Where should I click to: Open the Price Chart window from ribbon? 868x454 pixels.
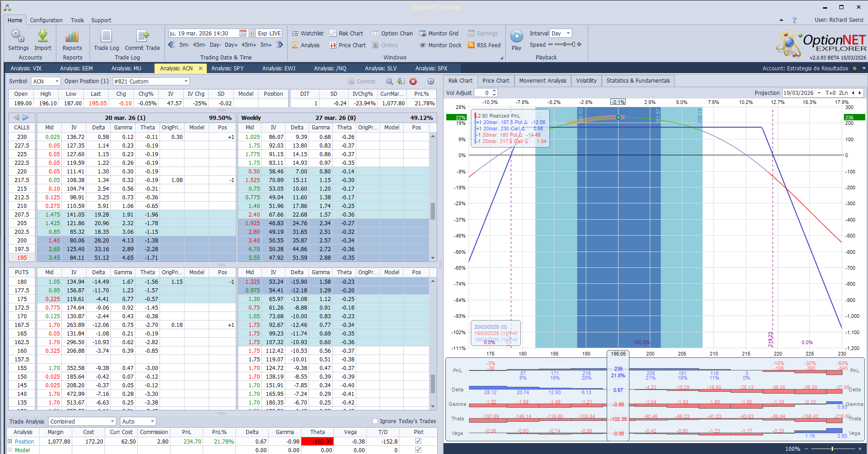click(x=348, y=45)
